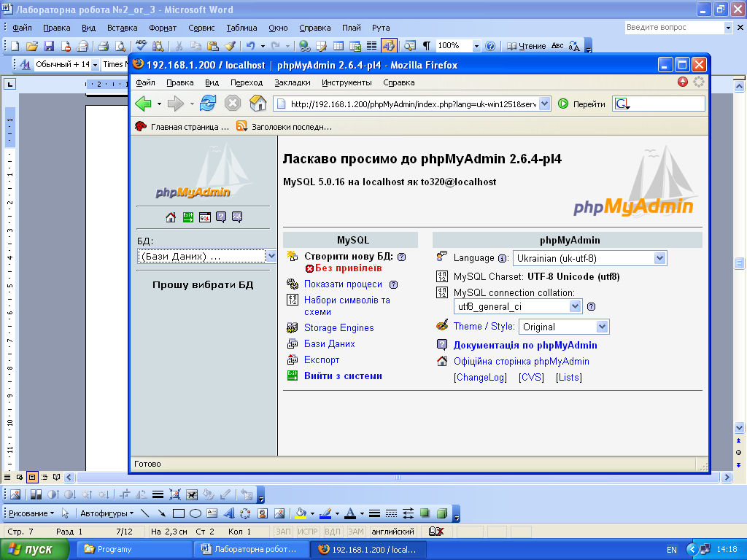Select the oval tool in Drawing toolbar
The width and height of the screenshot is (747, 560).
(x=196, y=513)
